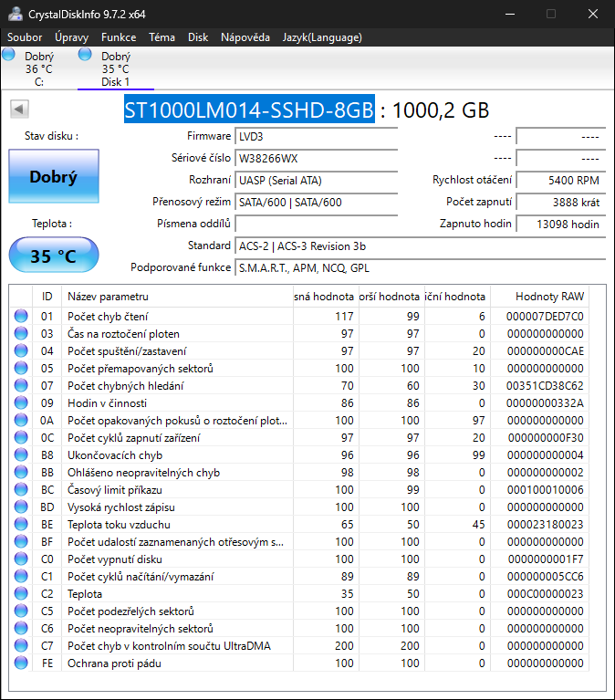The width and height of the screenshot is (615, 700).
Task: Select raw value 000100010006
Action: 545,490
